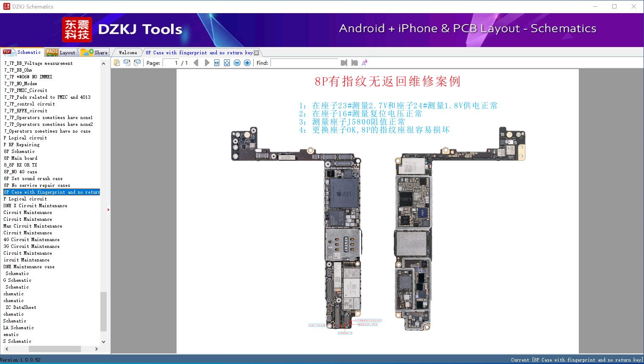
Task: Select the 8P Schematic entry
Action: [19, 151]
